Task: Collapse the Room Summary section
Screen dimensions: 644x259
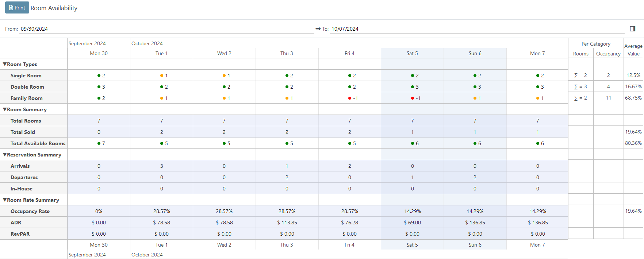Action: 5,109
